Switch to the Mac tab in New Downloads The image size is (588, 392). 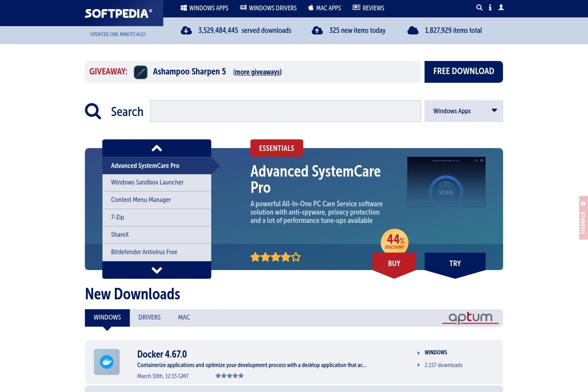coord(184,318)
